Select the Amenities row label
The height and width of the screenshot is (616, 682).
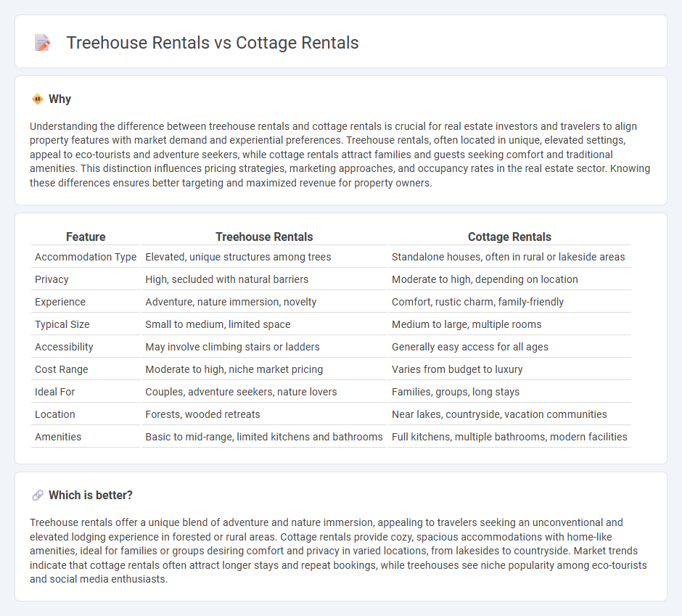[58, 437]
